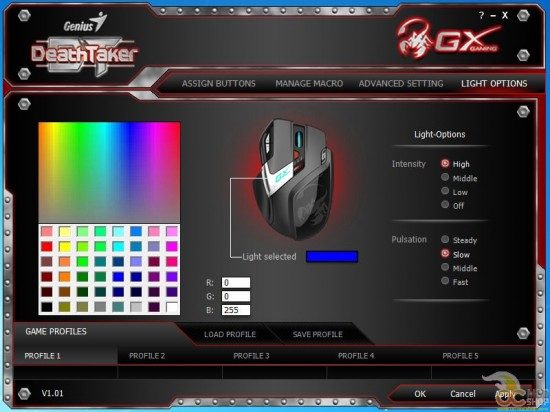Viewport: 550px width, 412px height.
Task: Pick a color in the rainbow spectrum field
Action: (109, 172)
